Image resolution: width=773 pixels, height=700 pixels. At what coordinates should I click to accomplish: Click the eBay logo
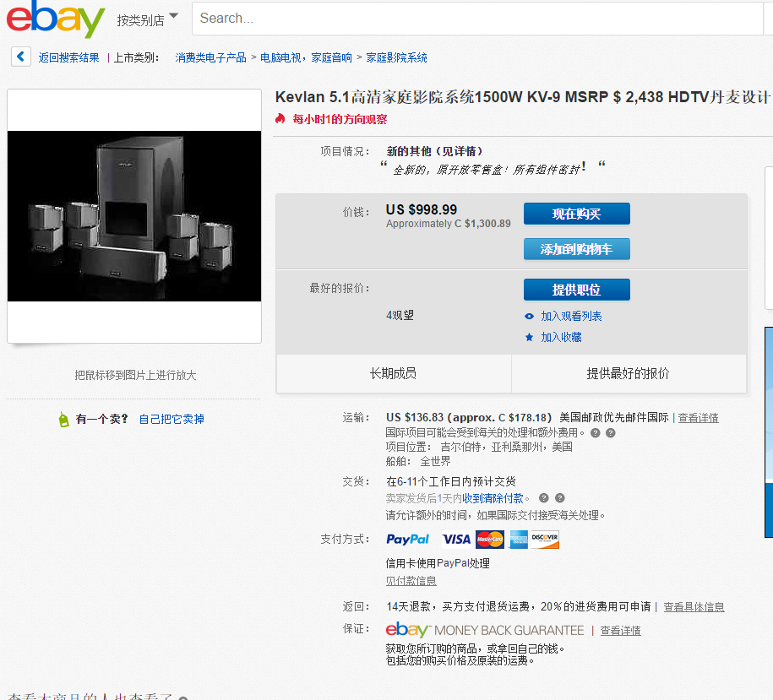coord(55,19)
